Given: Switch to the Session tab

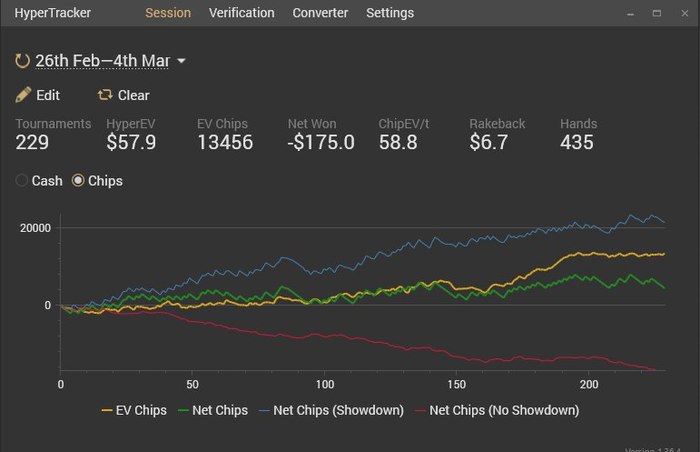Looking at the screenshot, I should [168, 13].
